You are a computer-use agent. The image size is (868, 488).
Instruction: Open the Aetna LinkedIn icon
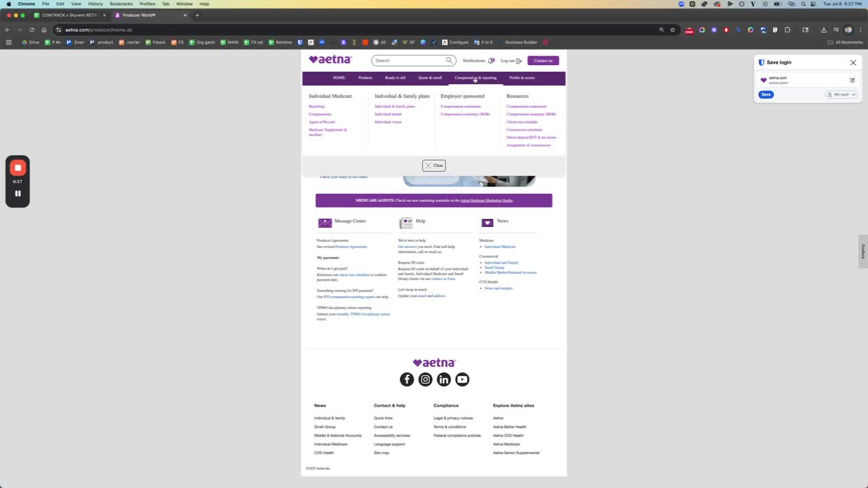point(443,380)
